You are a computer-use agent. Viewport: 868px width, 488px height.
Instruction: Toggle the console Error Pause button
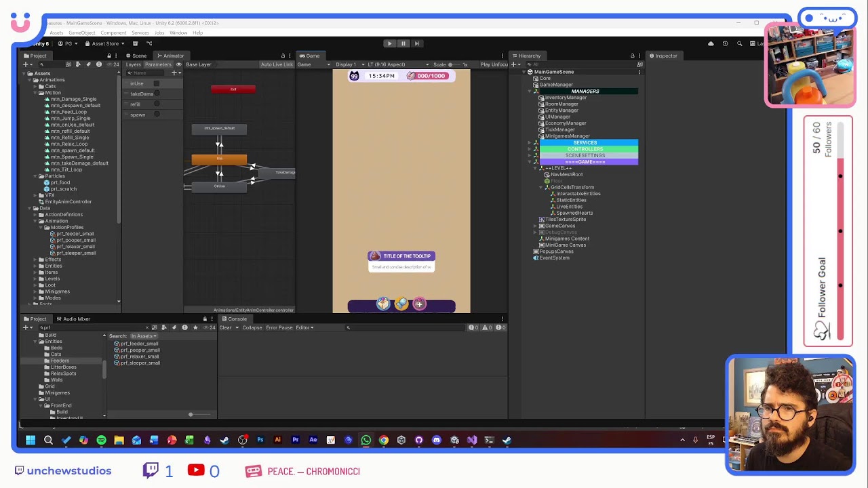pos(279,327)
